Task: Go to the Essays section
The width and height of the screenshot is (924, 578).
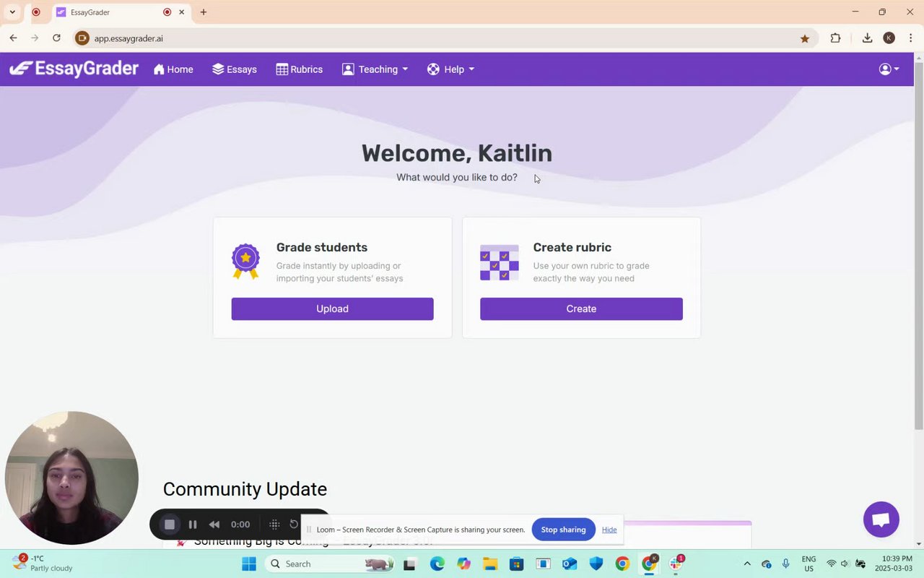Action: (x=235, y=69)
